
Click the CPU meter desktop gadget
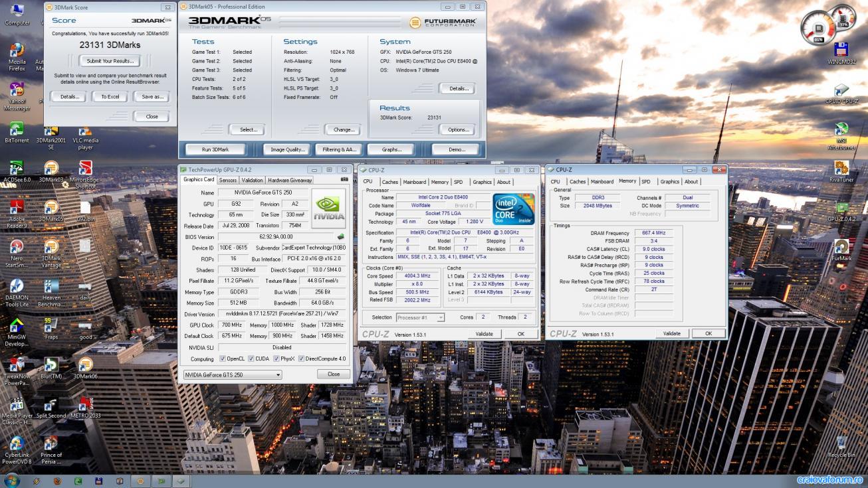[x=817, y=29]
